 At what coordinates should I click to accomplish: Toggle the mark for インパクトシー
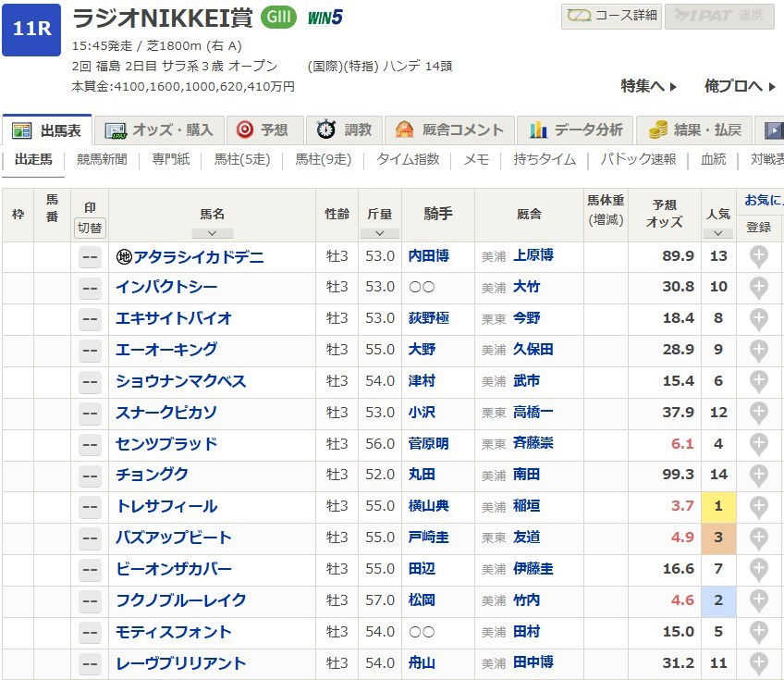(x=90, y=289)
